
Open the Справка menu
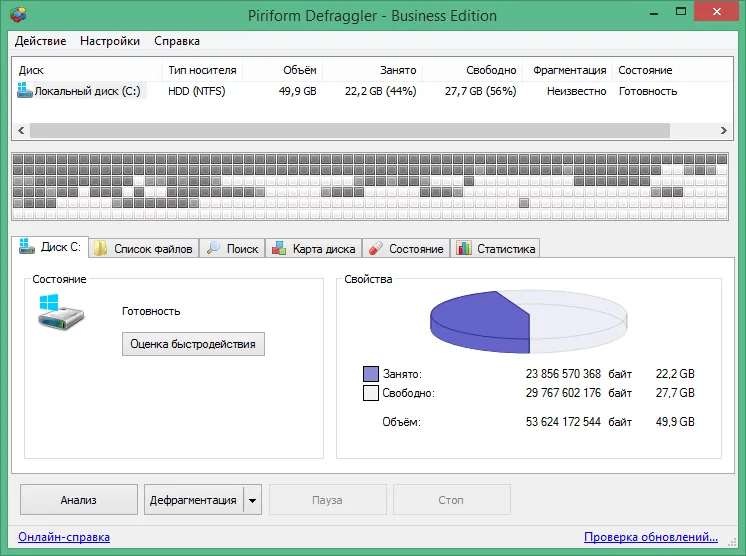[177, 41]
